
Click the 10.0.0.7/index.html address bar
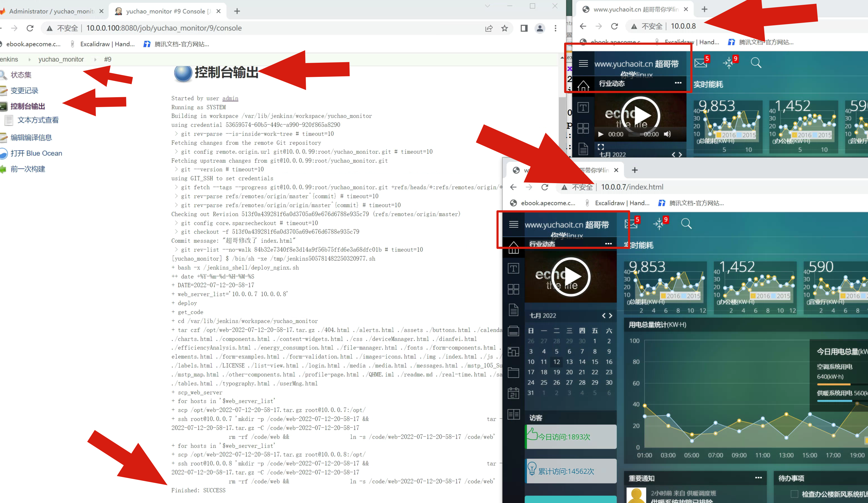click(632, 187)
